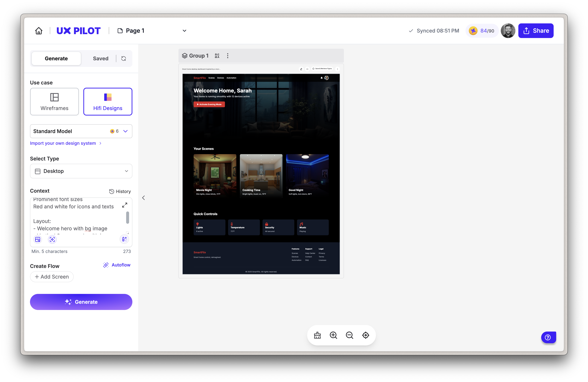Switch to the Generate tab
The width and height of the screenshot is (588, 382).
[x=56, y=58]
